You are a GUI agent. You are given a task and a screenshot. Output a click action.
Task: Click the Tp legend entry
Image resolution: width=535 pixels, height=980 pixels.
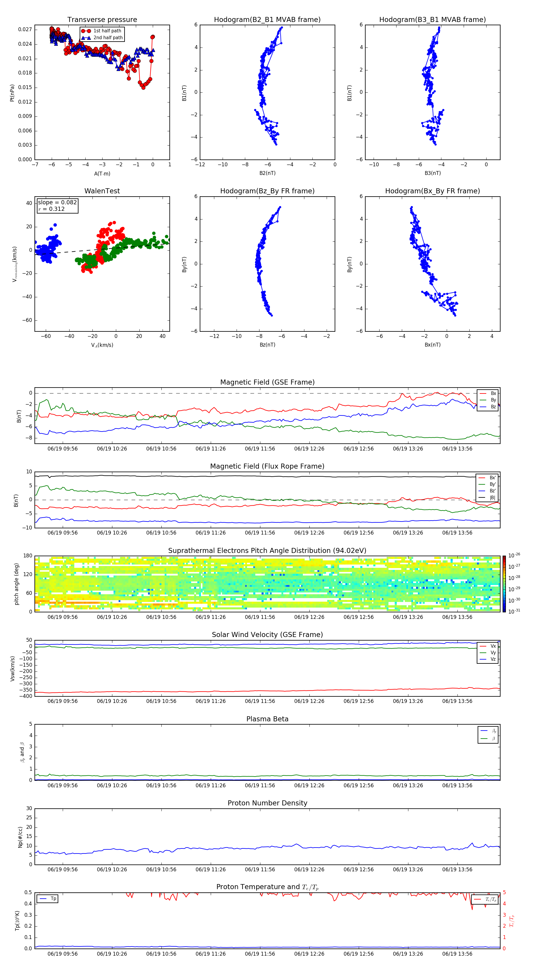(x=48, y=899)
